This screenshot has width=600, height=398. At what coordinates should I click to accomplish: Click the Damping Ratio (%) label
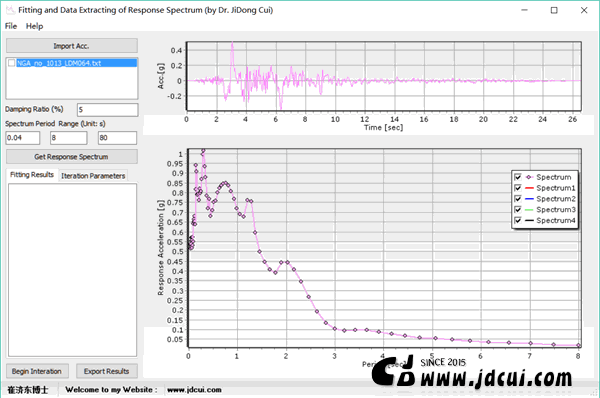click(34, 109)
